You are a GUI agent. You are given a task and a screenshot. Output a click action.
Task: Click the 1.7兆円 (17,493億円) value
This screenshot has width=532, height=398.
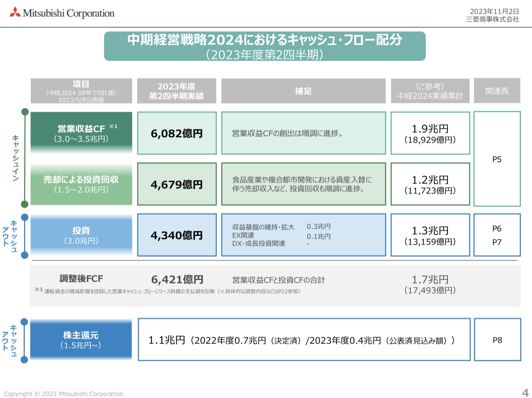(430, 284)
